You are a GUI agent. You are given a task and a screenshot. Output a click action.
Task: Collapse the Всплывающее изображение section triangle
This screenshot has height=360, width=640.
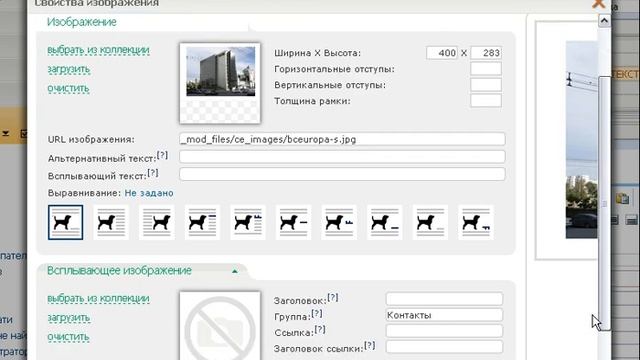(x=235, y=271)
